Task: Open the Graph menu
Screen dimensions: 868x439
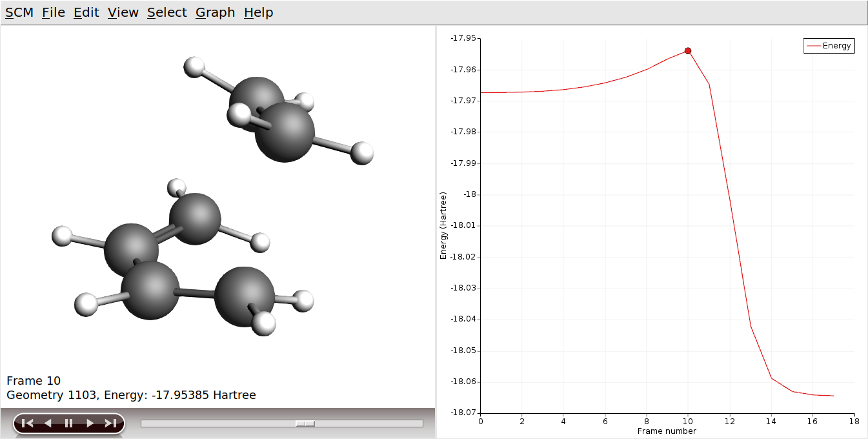Action: (215, 12)
